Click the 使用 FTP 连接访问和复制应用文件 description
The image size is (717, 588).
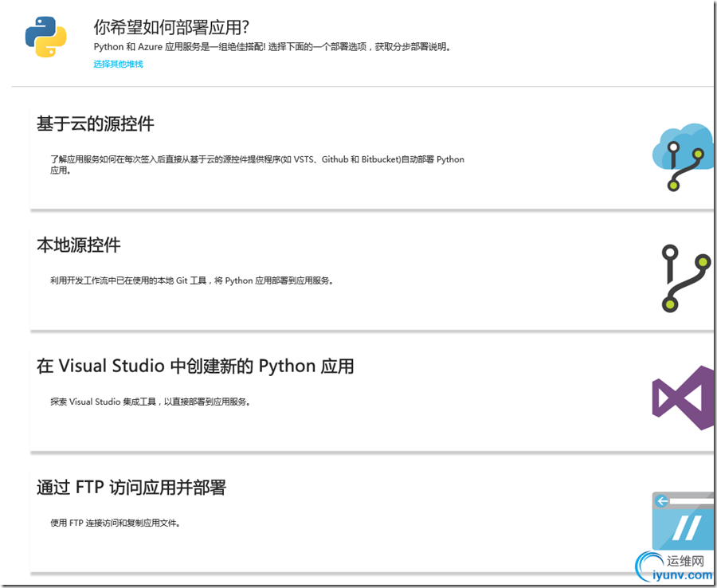point(115,523)
